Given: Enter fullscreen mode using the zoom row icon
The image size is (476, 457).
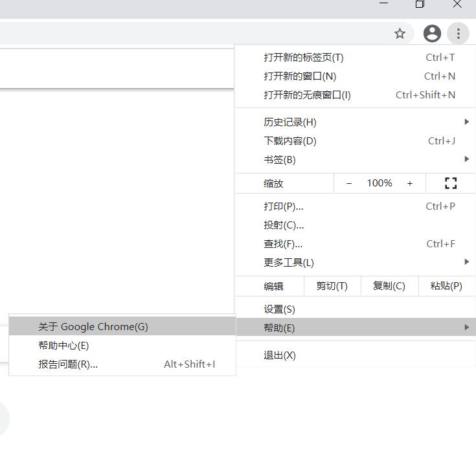Looking at the screenshot, I should pyautogui.click(x=451, y=183).
